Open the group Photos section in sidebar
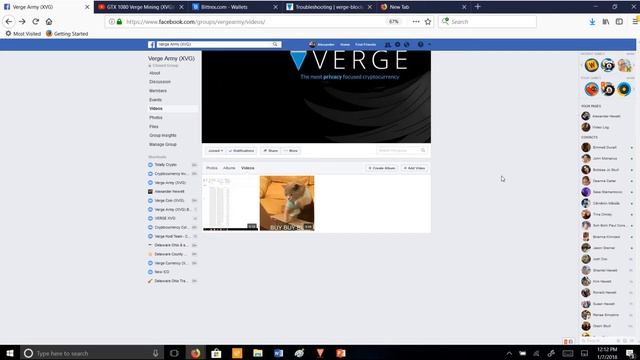Image resolution: width=640 pixels, height=360 pixels. (x=156, y=118)
